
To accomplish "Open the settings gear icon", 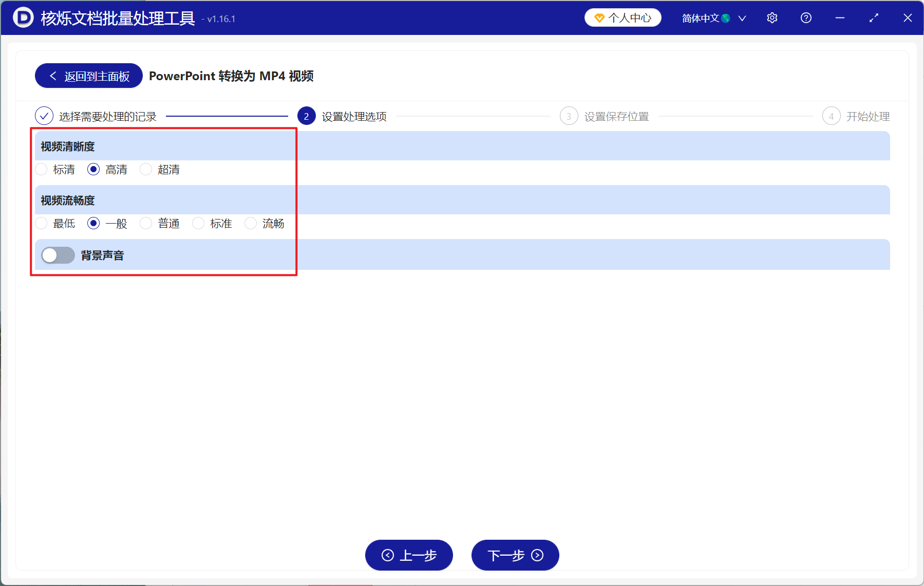I will tap(772, 17).
